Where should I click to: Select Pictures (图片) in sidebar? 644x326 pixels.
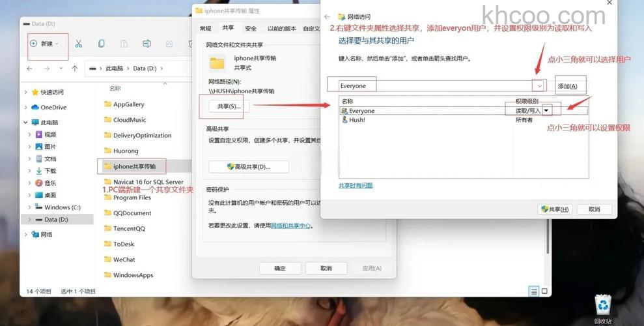(x=46, y=147)
